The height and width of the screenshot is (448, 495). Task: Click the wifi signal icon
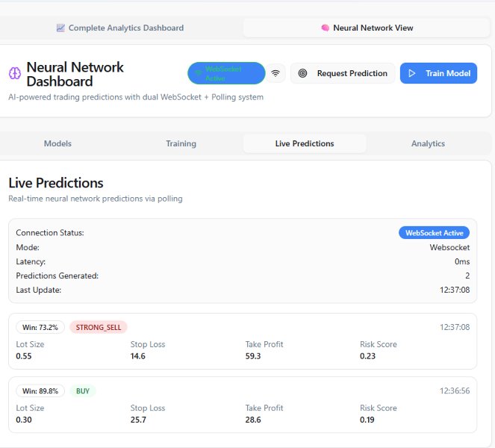pyautogui.click(x=276, y=73)
